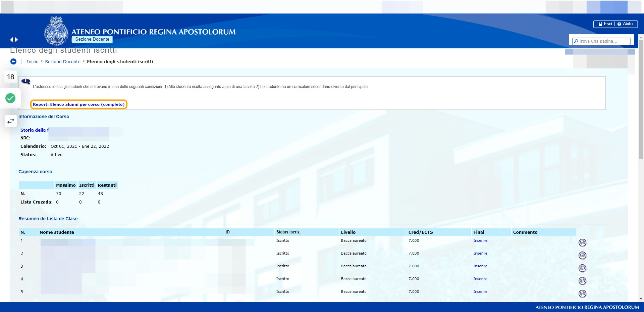This screenshot has height=312, width=644.
Task: Click Inserire for student row 3
Action: point(480,266)
